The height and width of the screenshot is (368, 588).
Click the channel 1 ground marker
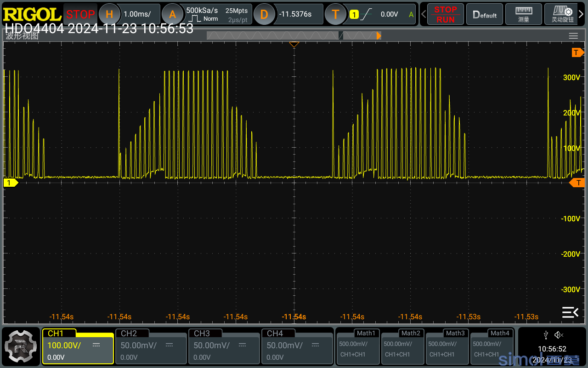point(10,183)
